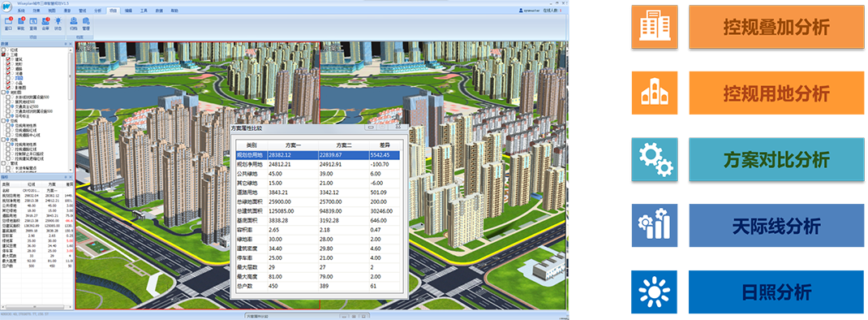Click the 管理 icon in the ribbon

coord(86,21)
